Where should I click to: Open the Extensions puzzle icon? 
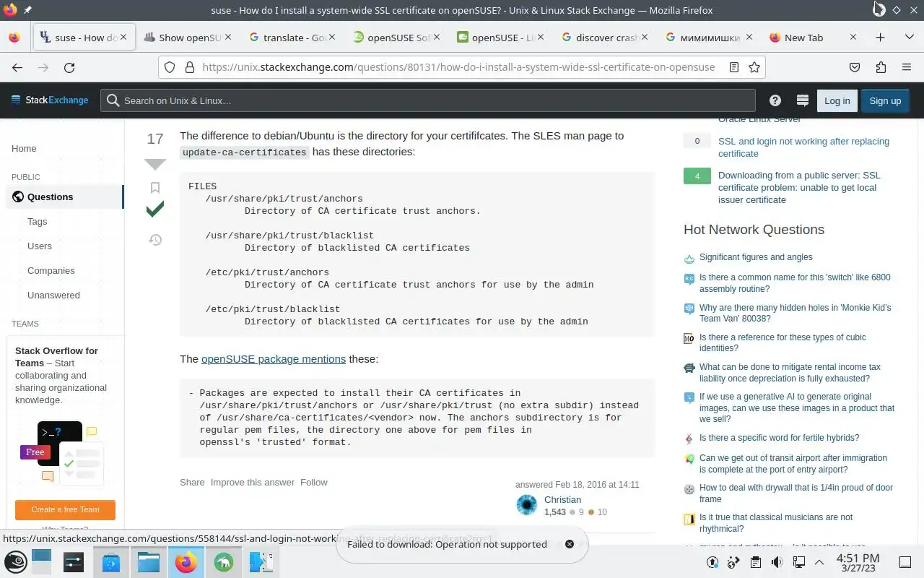881,67
